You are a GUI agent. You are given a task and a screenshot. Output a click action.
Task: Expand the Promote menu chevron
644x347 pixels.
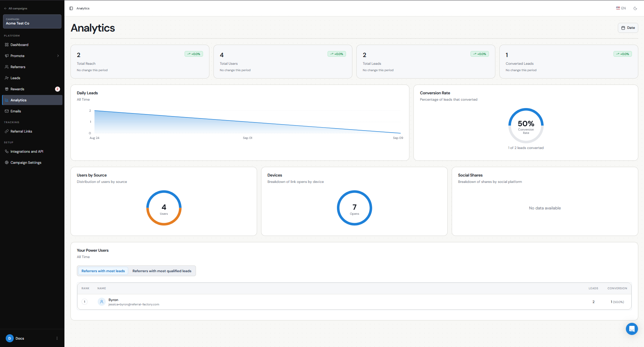tap(58, 56)
